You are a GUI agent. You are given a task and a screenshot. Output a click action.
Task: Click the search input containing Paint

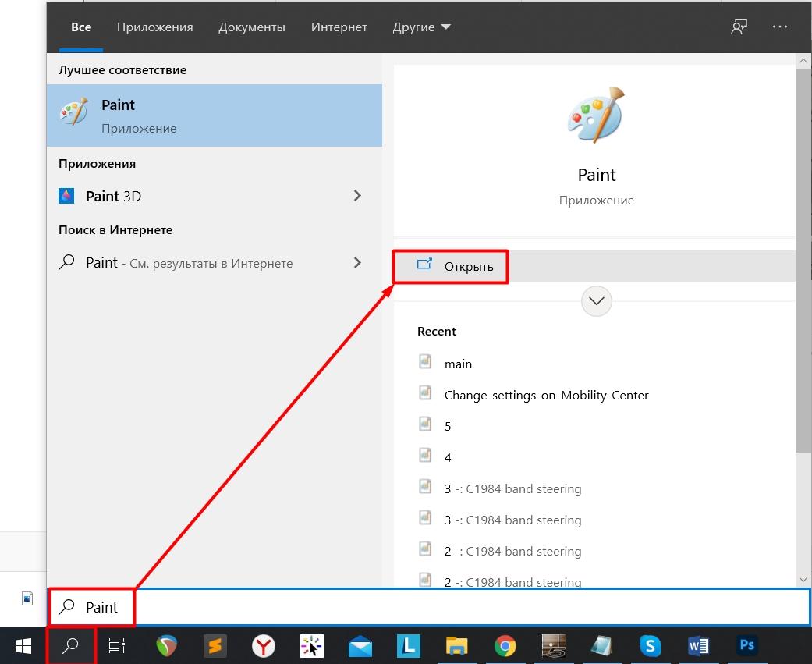tap(429, 607)
